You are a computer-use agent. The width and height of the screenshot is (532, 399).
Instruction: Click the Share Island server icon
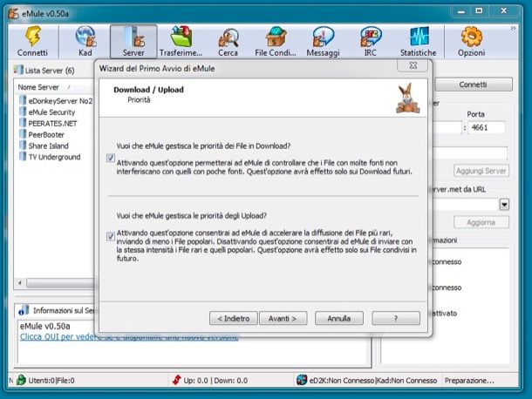23,145
